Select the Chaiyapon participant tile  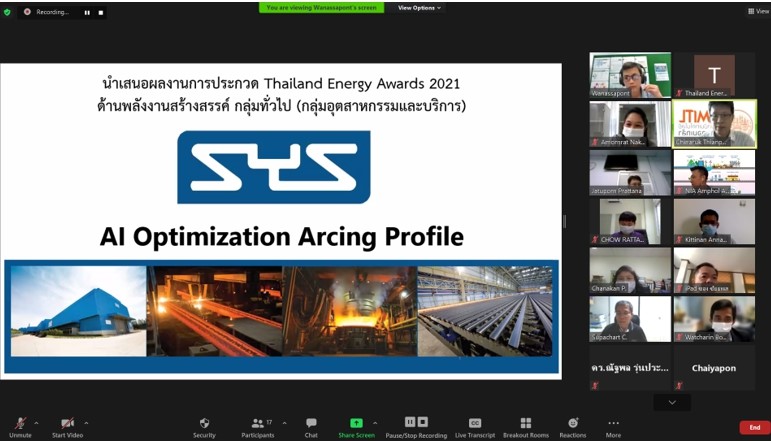point(714,368)
